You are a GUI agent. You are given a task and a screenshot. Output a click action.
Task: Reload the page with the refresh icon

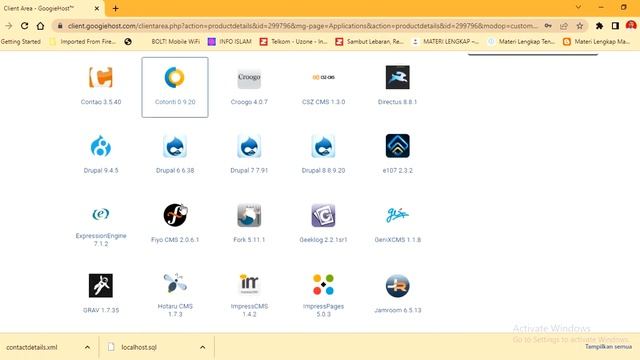pos(24,26)
